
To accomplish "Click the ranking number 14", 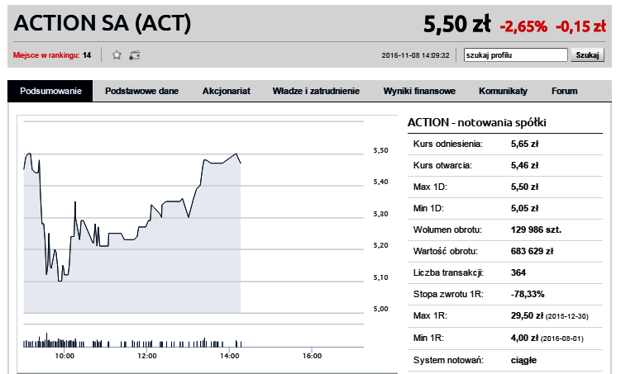I will (87, 55).
